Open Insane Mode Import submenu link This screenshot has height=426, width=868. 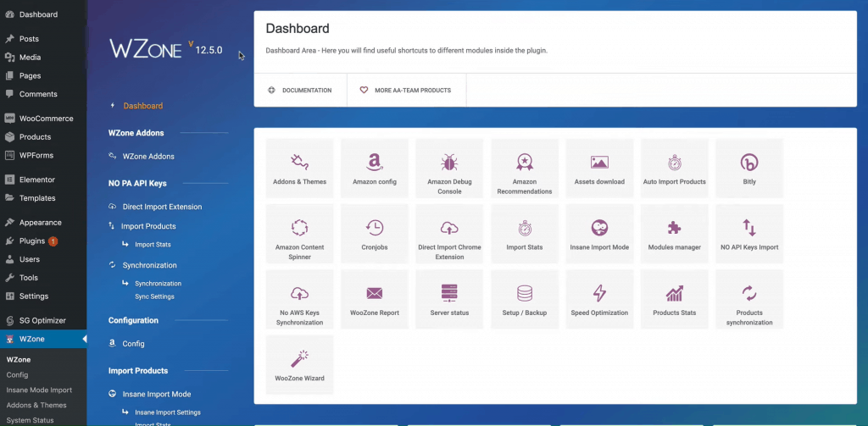coord(39,390)
